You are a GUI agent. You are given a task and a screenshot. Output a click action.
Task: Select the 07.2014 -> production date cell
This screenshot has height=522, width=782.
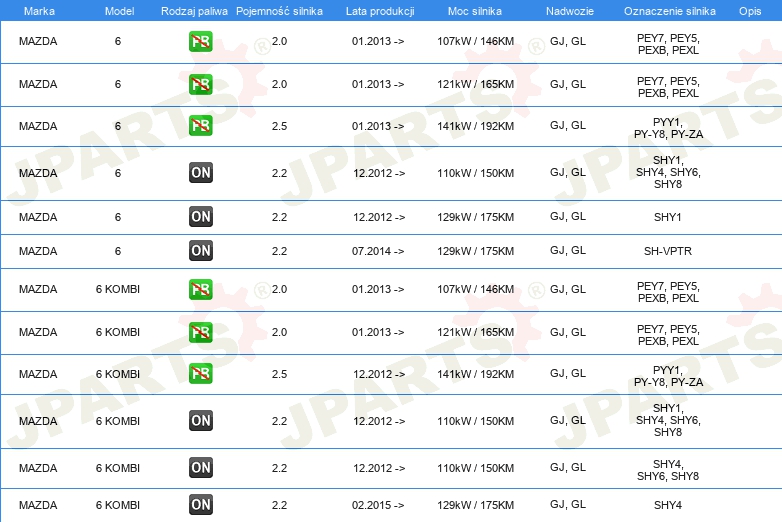tap(378, 251)
